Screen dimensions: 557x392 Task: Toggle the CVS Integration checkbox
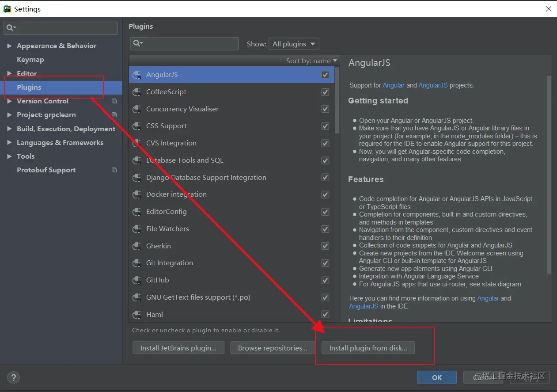click(x=326, y=143)
